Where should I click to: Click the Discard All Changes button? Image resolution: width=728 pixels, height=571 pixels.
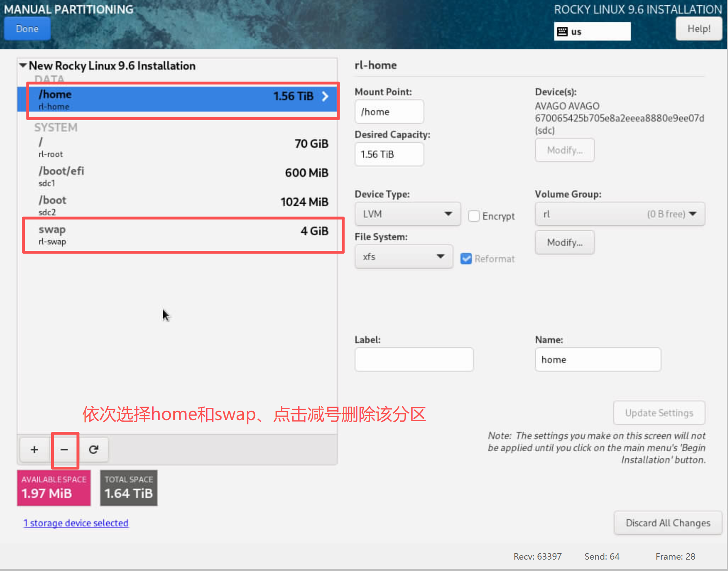pyautogui.click(x=668, y=523)
